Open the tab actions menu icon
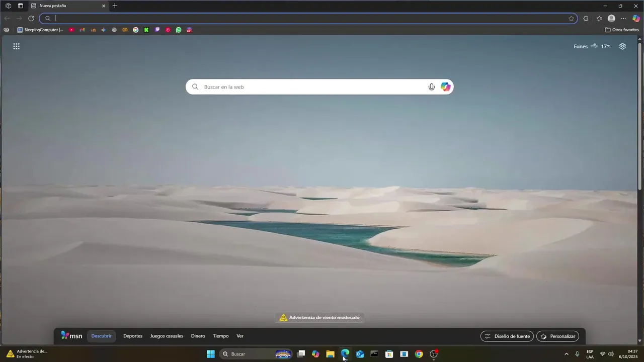 tap(20, 6)
